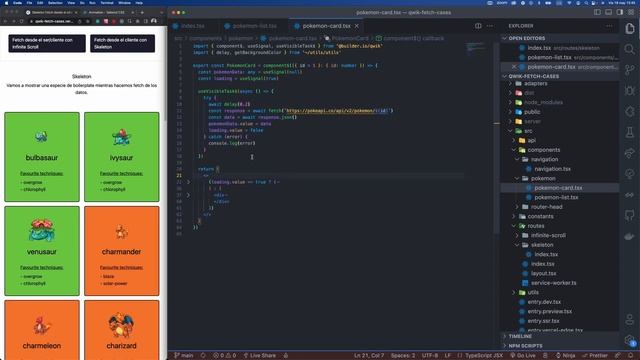
Task: Close pokemon-card.tsx in Open Editors list
Action: [x=514, y=67]
